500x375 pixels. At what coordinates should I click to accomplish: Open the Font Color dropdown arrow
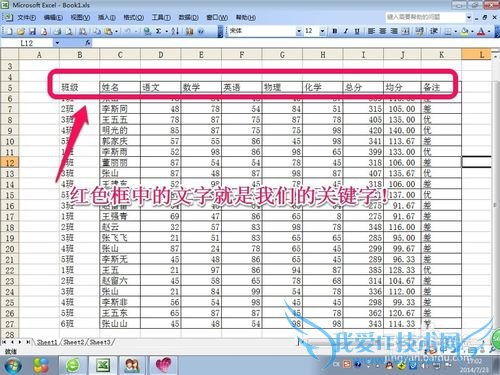tap(489, 32)
